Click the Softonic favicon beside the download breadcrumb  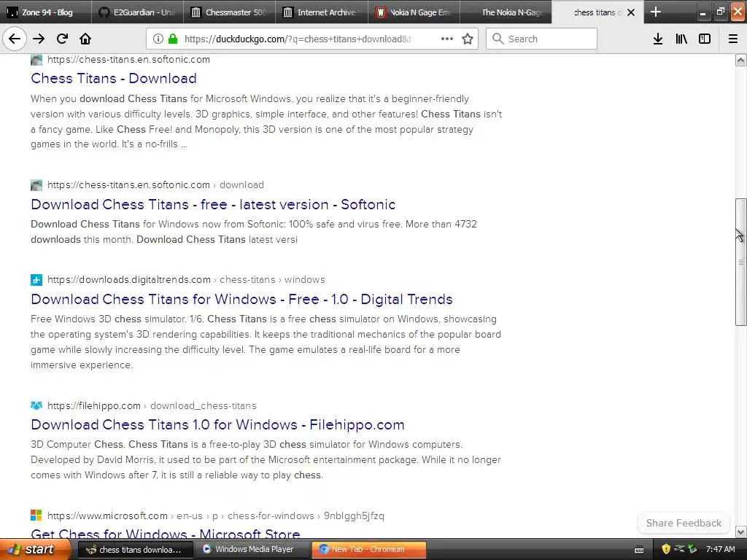click(36, 184)
